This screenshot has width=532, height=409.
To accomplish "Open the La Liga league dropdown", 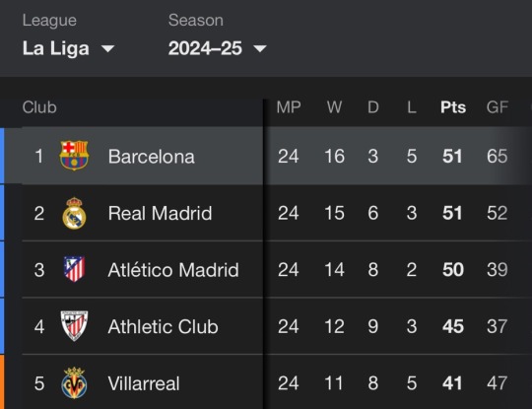I will pyautogui.click(x=69, y=48).
